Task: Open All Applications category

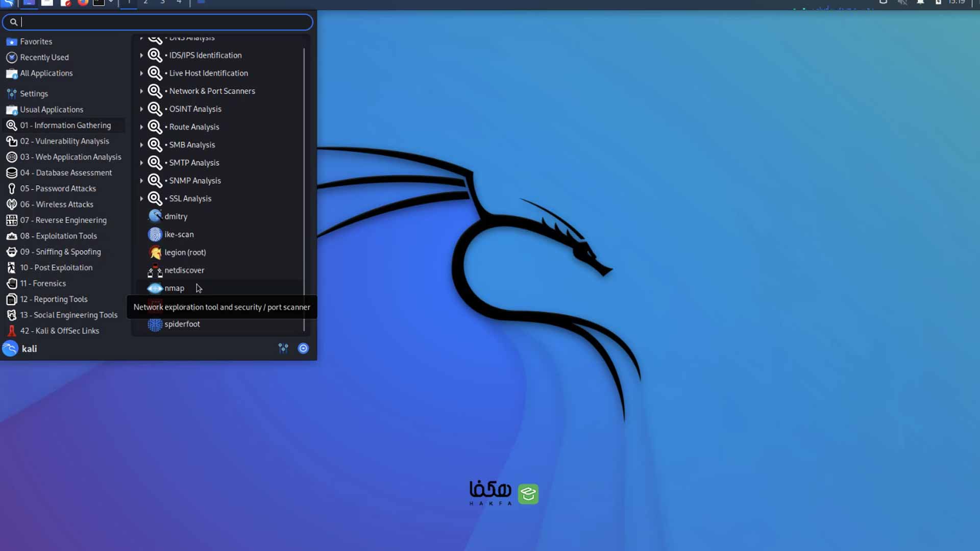Action: [x=64, y=73]
